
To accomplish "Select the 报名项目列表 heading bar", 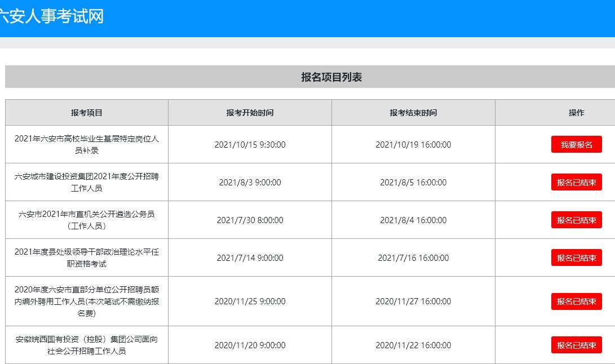I will [331, 77].
